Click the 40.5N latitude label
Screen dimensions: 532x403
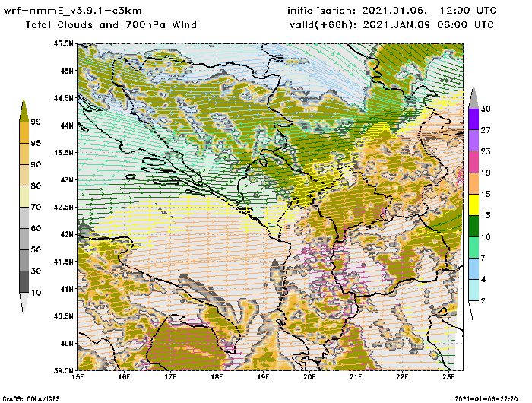pos(63,316)
